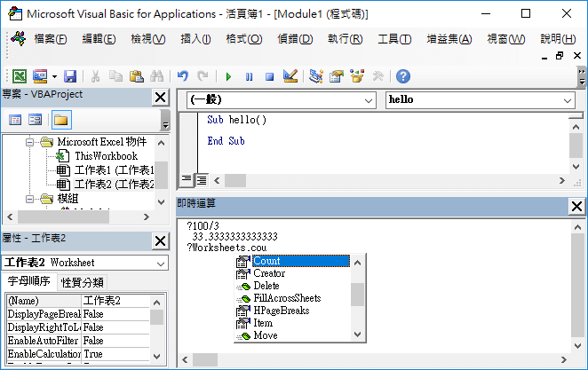This screenshot has width=588, height=370.
Task: Click the EnableCalculation True value
Action: point(115,354)
